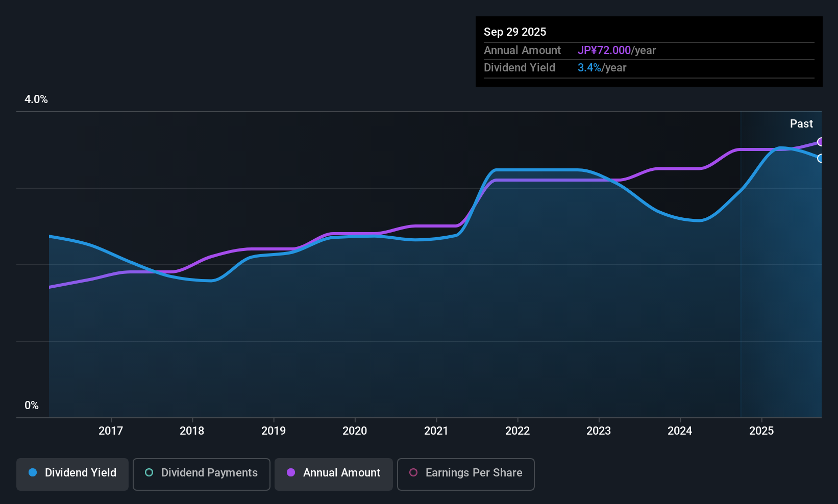Click the 2022 year tick label

(x=517, y=431)
